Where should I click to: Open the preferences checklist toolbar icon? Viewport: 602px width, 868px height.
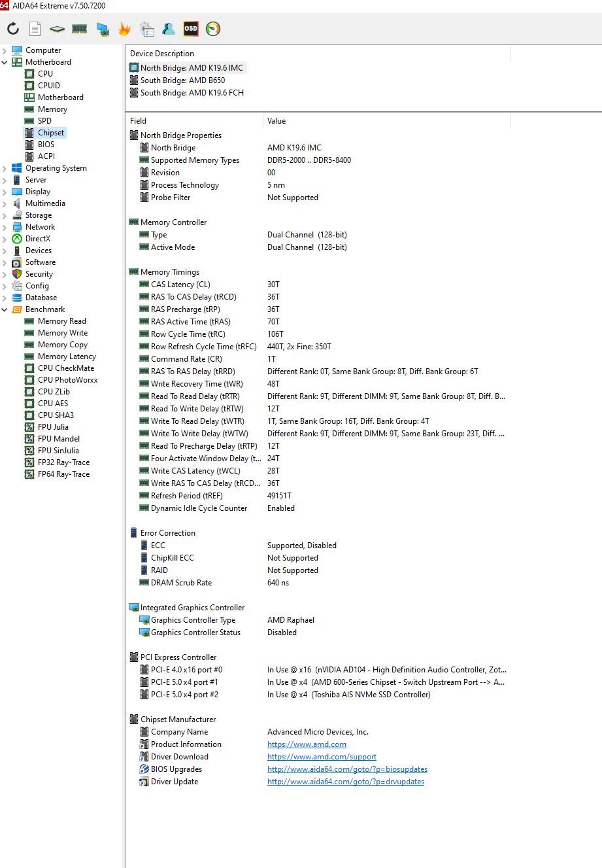point(146,29)
